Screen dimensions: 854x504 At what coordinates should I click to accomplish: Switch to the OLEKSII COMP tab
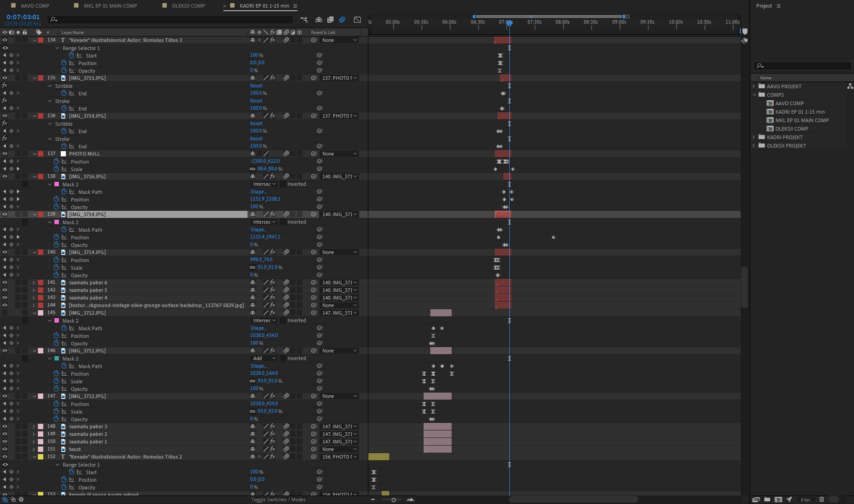click(x=188, y=6)
